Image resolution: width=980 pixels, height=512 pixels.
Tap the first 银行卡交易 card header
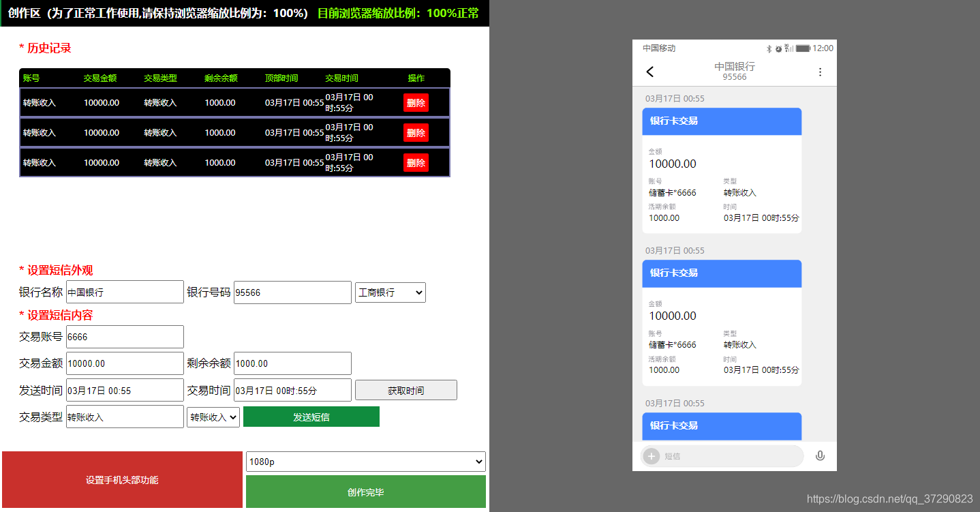(722, 121)
